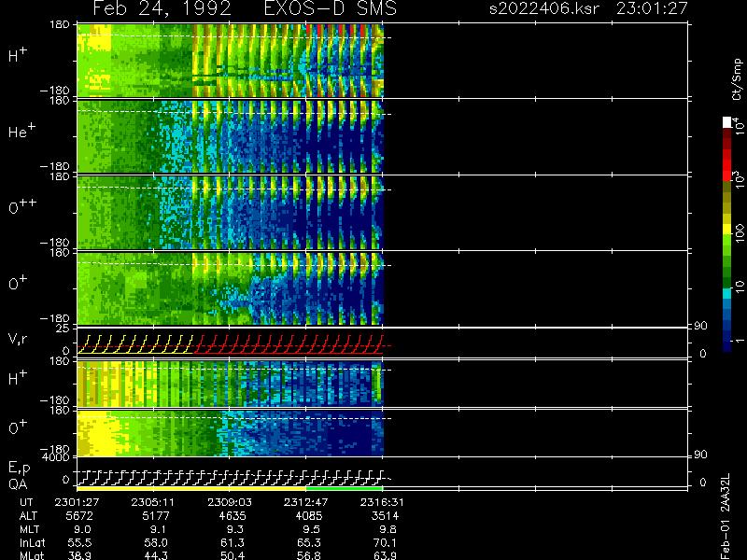Click the '25' V,r axis label
Image resolution: width=747 pixels, height=560 pixels.
63,329
